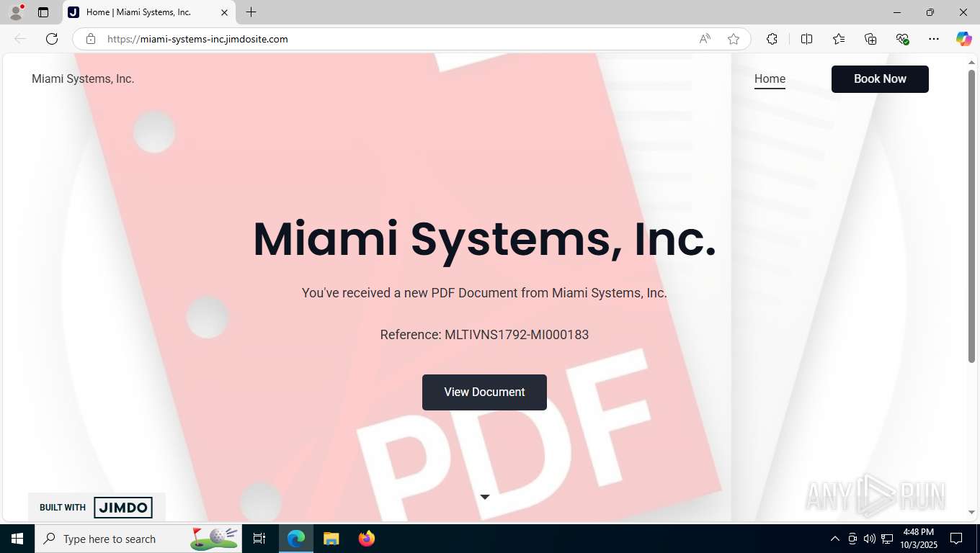This screenshot has height=553, width=980.
Task: Launch Firefox from the taskbar
Action: tap(367, 539)
